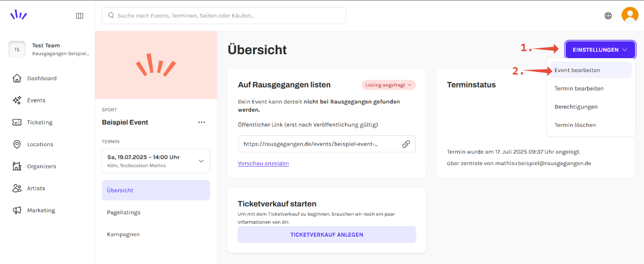Go to Organizers in the sidebar
The height and width of the screenshot is (264, 644).
[42, 166]
